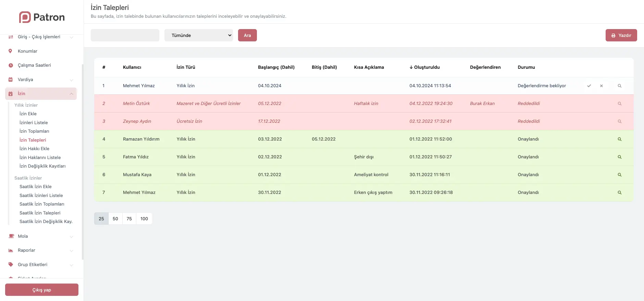The height and width of the screenshot is (301, 644).
Task: Go to Saatlik İzin Talepleri page
Action: (40, 213)
